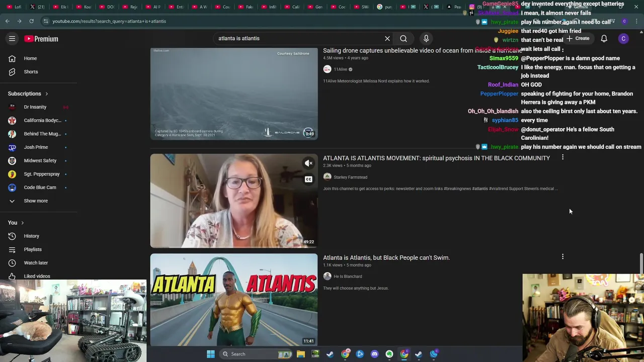The width and height of the screenshot is (644, 362).
Task: Switch to the Lofi browser tab
Action: [x=14, y=7]
